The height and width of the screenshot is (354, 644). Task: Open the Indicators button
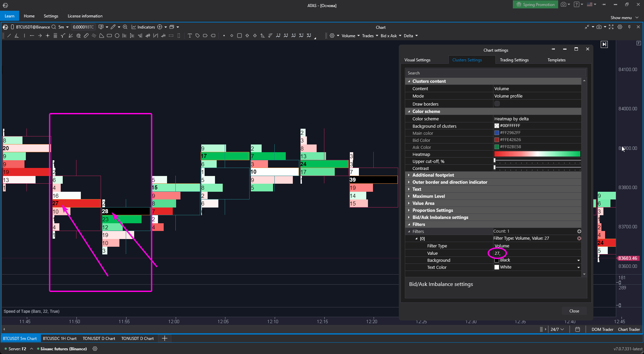pyautogui.click(x=143, y=27)
